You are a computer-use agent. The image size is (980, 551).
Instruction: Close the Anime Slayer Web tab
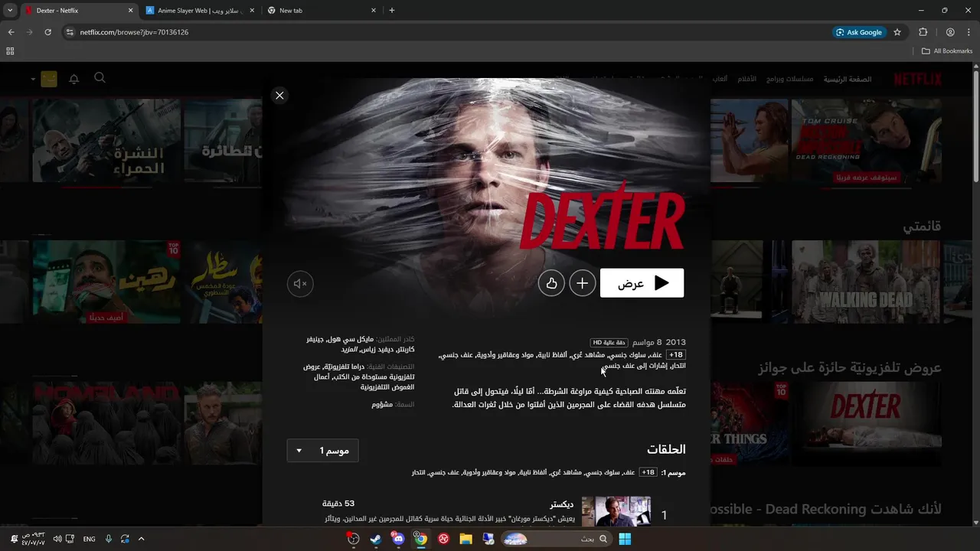click(252, 11)
